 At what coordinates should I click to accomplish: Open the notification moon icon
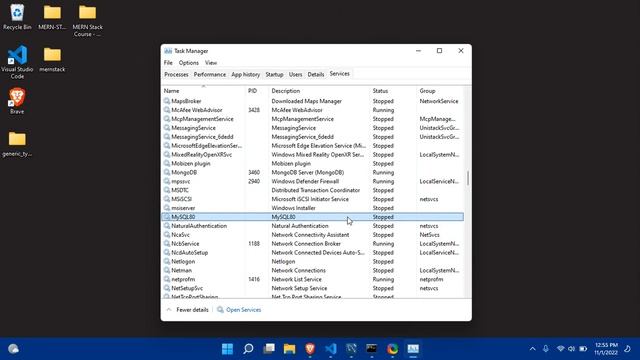click(x=627, y=349)
